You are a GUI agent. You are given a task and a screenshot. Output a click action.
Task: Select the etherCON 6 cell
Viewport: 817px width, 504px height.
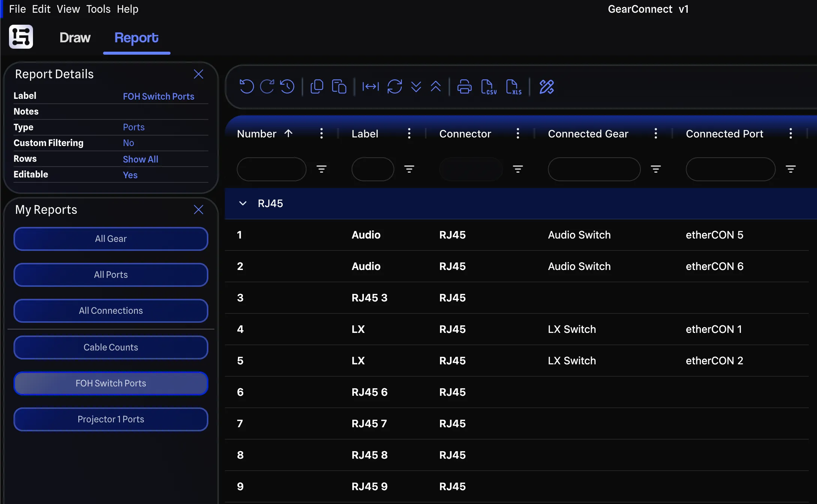pyautogui.click(x=714, y=266)
